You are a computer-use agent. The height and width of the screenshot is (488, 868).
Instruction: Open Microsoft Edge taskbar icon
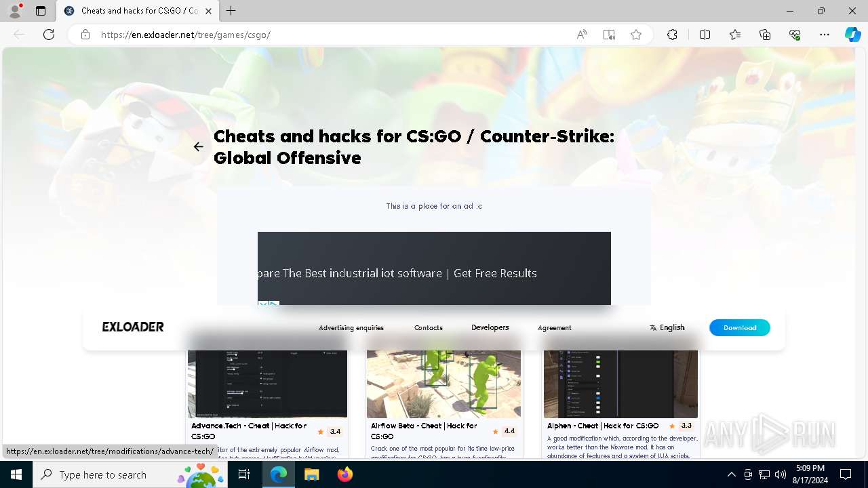pos(279,474)
